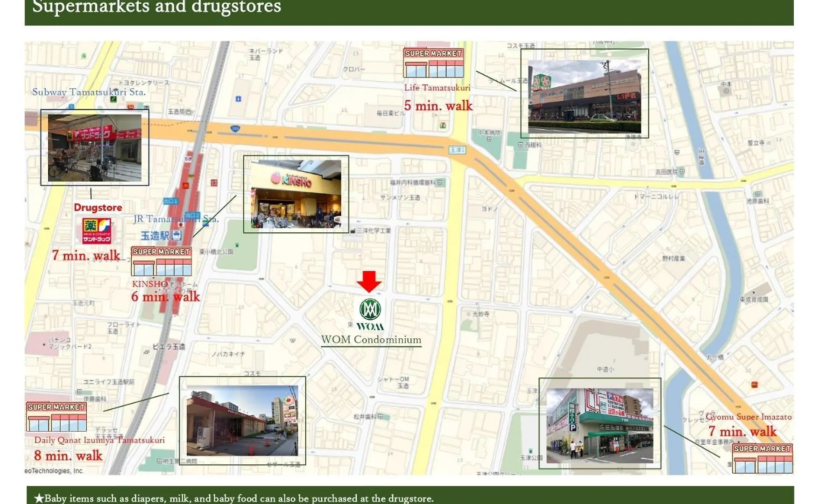Click the 'WOM Condominium' label
819x504 pixels.
[x=371, y=340]
